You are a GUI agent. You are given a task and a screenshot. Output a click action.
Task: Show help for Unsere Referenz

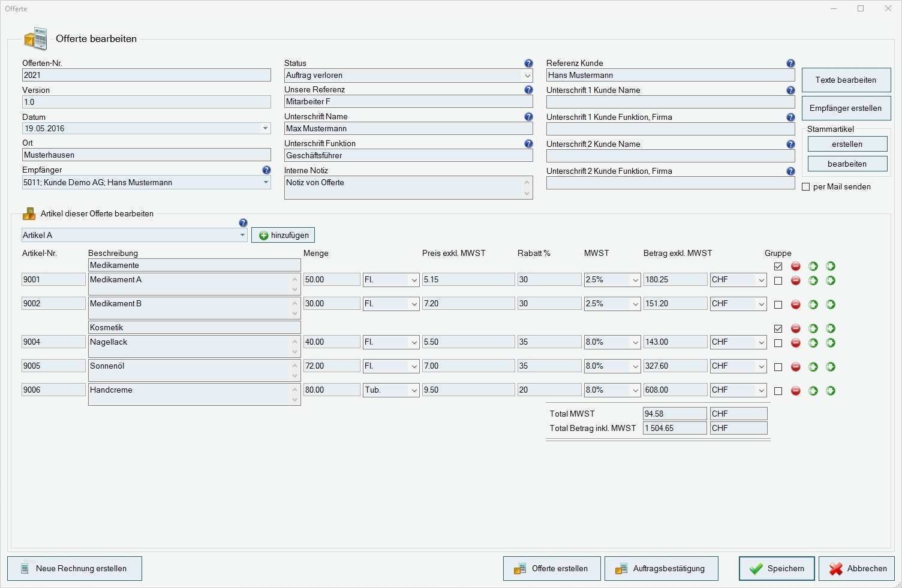528,90
